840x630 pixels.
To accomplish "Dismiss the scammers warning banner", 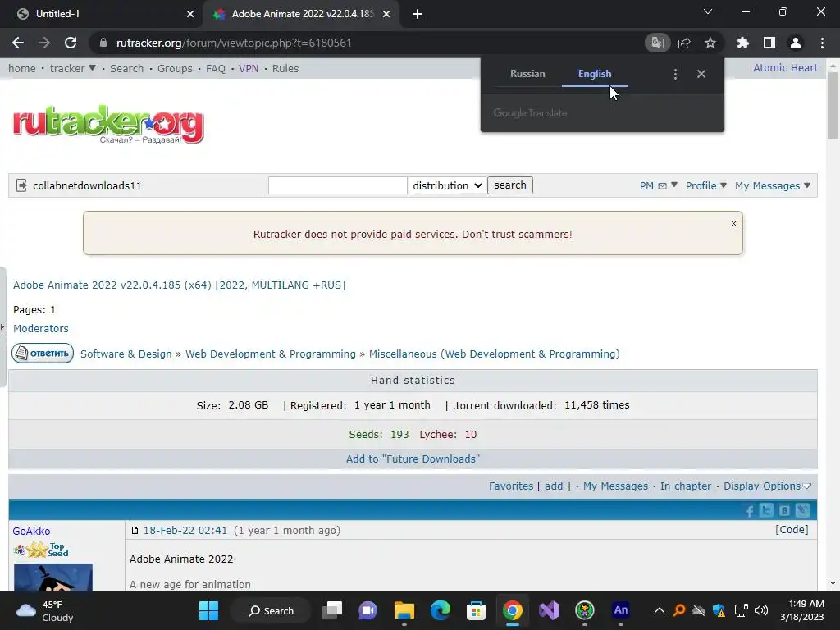I will tap(733, 223).
